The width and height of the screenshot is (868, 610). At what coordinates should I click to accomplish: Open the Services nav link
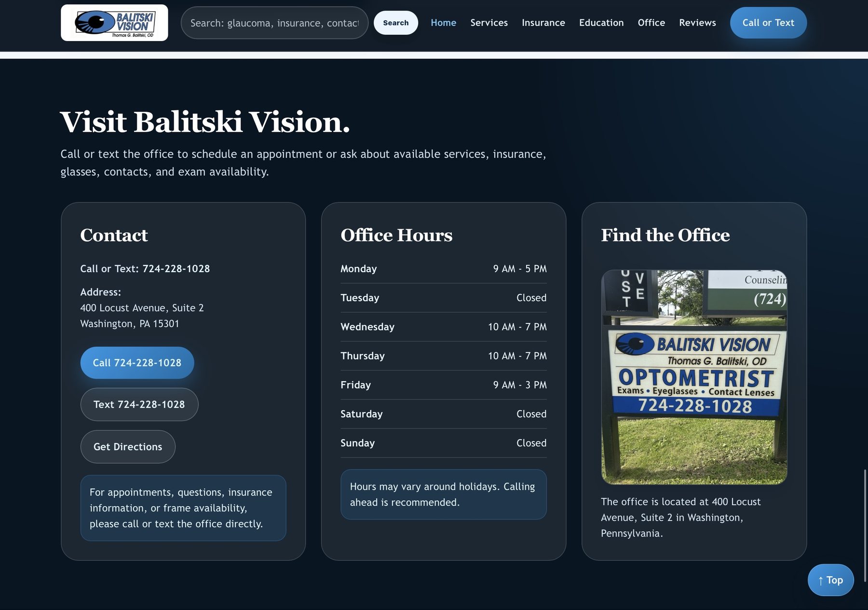489,23
